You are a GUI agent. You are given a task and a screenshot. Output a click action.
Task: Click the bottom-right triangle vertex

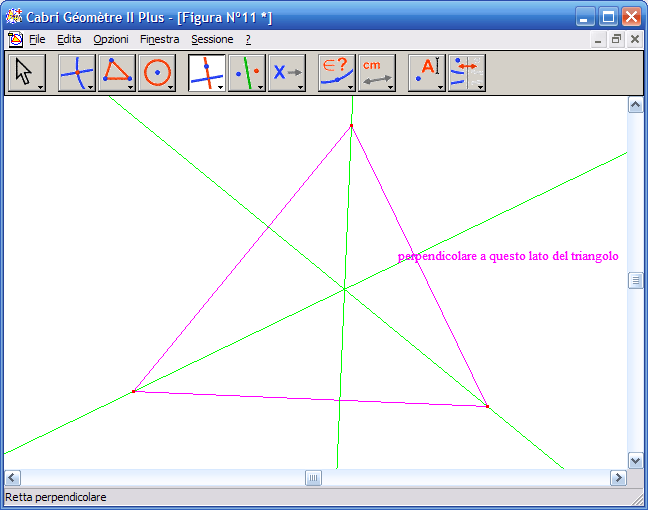coord(488,407)
